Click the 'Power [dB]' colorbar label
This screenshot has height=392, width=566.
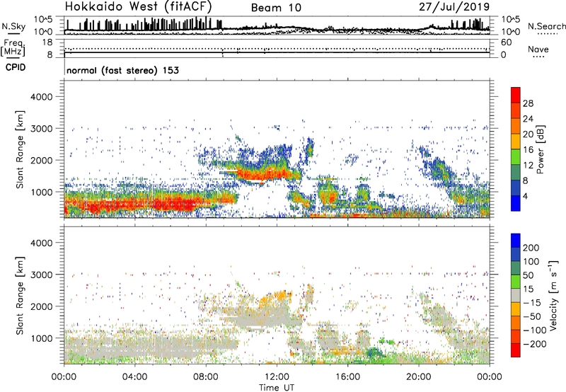pyautogui.click(x=541, y=149)
